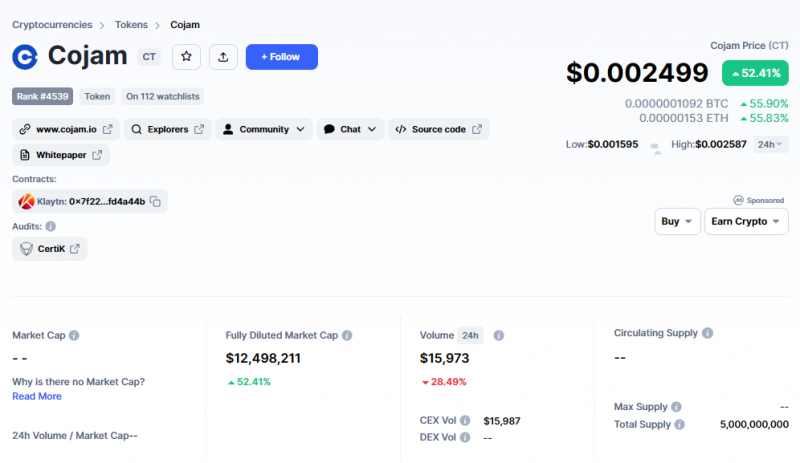Viewport: 800px width, 463px height.
Task: Click the link icon before www.cojam.io
Action: point(24,129)
